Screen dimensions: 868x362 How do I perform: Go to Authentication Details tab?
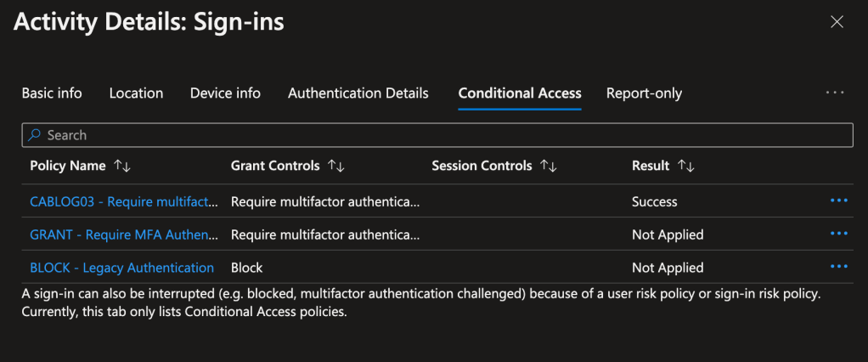[358, 93]
